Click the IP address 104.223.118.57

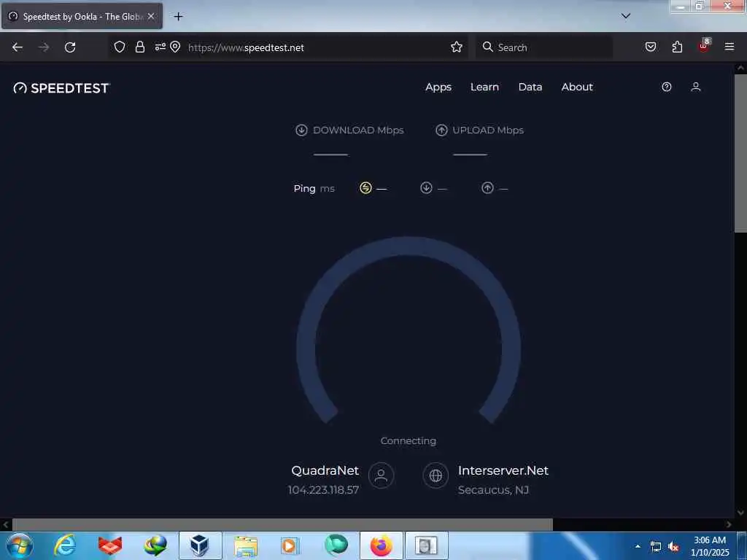point(323,490)
